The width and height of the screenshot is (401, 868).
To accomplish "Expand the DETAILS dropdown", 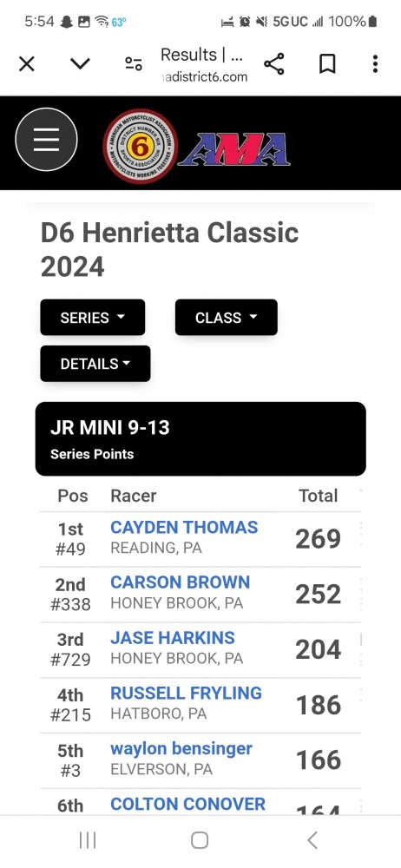I will pyautogui.click(x=95, y=364).
